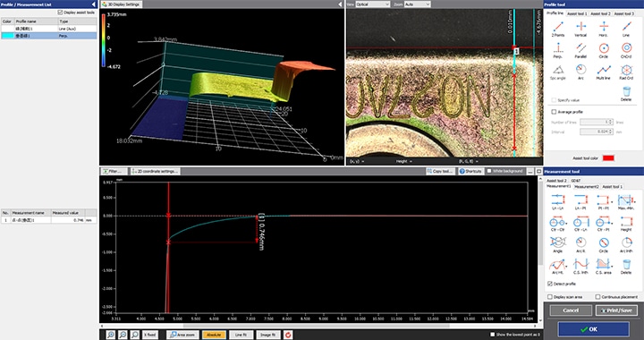Collapse the Profile / Measurement List panel arrow

(94, 4)
